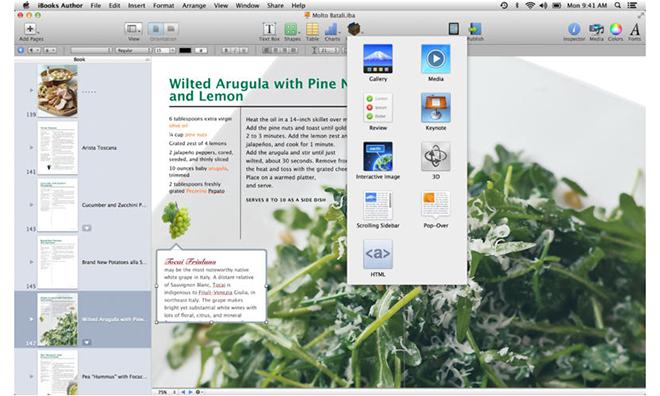Click the Widgets toolbar icon

pos(354,29)
